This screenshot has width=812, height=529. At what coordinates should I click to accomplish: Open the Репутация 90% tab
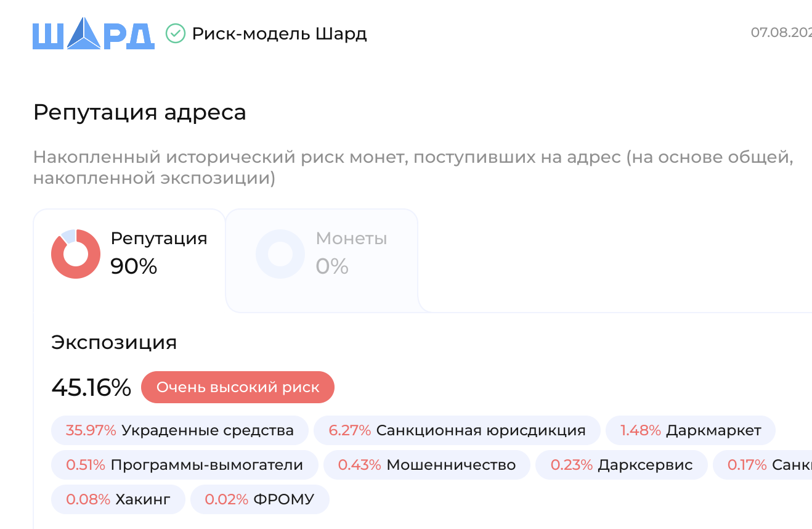coord(129,261)
